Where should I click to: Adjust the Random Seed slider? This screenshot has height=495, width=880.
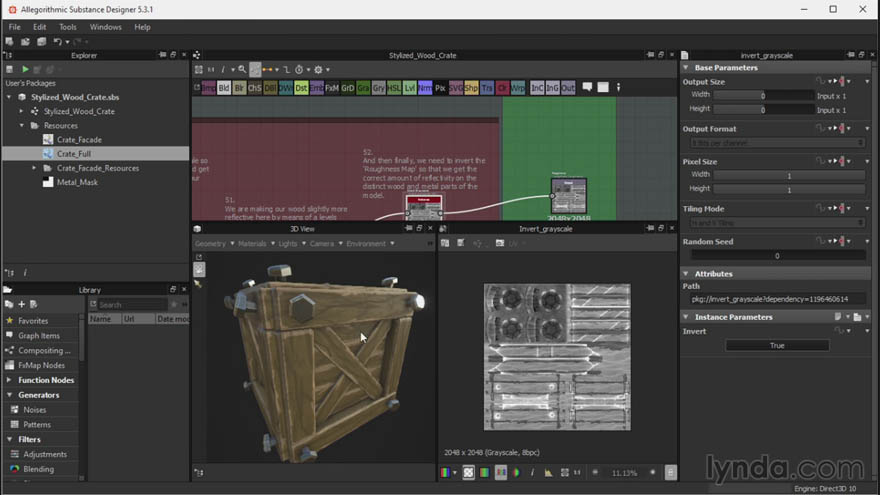tap(777, 256)
